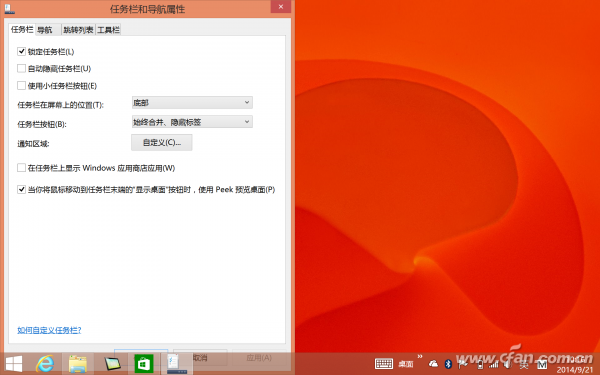Check 在任务栏上显示 Windows 应用商店应用(W)

tap(21, 168)
